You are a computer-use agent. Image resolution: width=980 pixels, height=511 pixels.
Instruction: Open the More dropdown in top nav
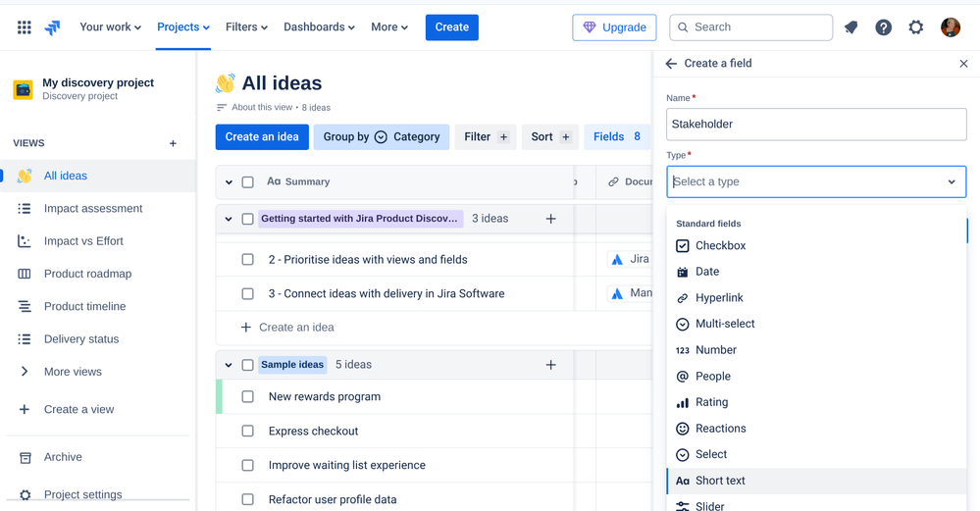point(389,27)
